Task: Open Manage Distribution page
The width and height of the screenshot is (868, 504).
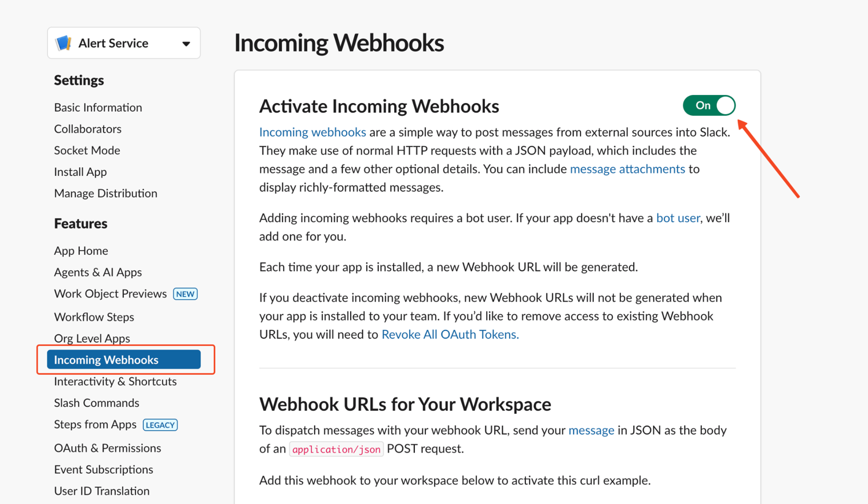Action: coord(105,193)
